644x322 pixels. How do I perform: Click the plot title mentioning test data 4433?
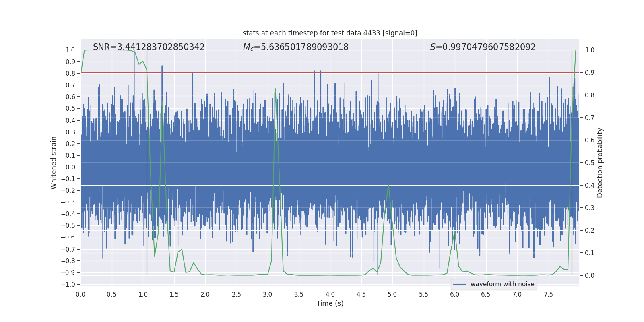(330, 33)
